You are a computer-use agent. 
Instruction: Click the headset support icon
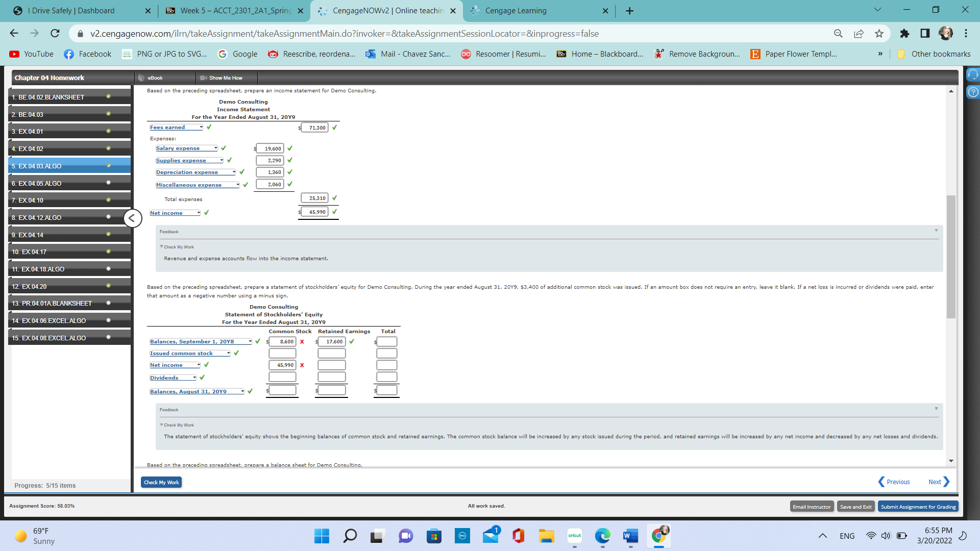click(x=973, y=75)
